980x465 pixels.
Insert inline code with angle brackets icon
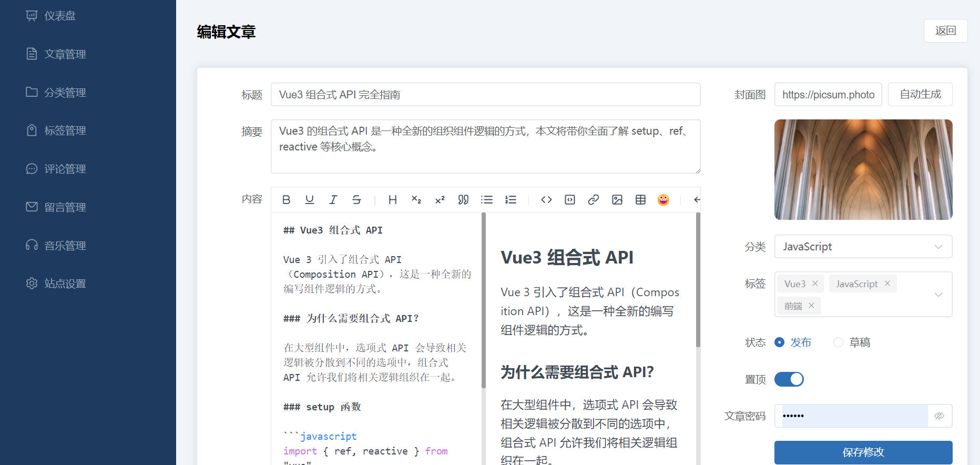coord(546,200)
